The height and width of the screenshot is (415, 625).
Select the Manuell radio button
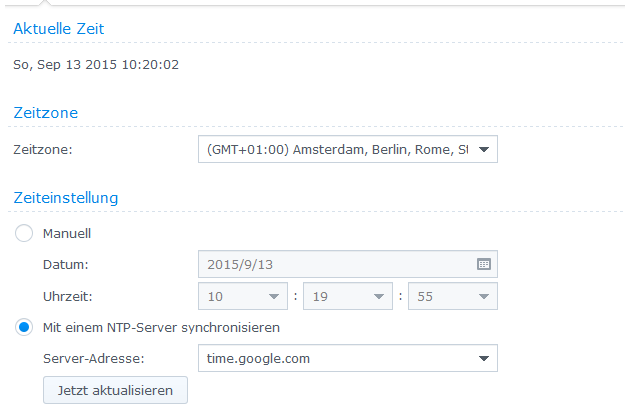tap(25, 233)
